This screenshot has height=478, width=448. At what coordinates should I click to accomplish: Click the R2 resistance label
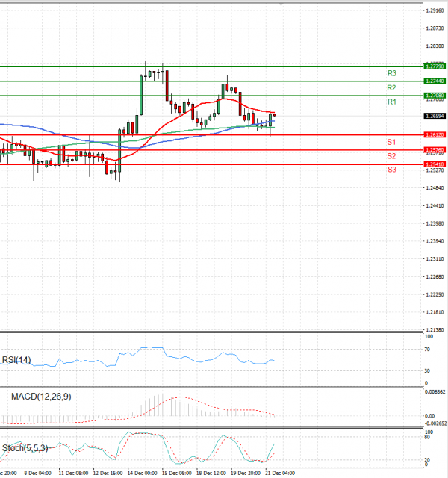(x=391, y=88)
